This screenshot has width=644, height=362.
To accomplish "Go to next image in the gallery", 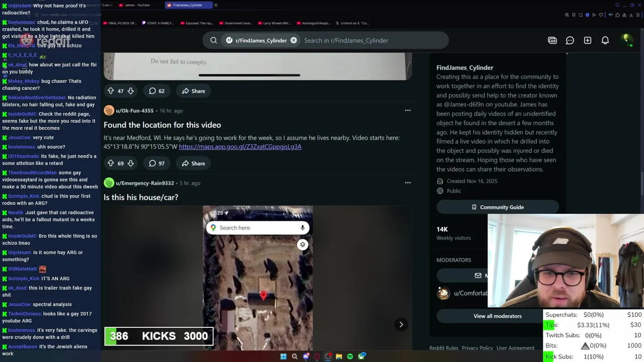I will pos(401,324).
